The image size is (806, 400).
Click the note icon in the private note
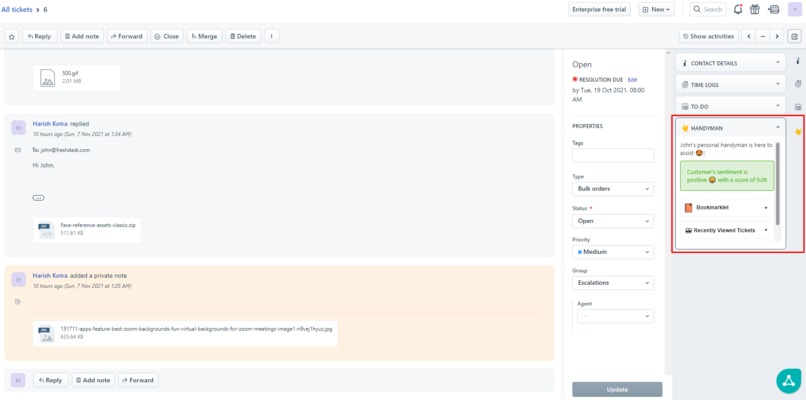click(x=18, y=302)
